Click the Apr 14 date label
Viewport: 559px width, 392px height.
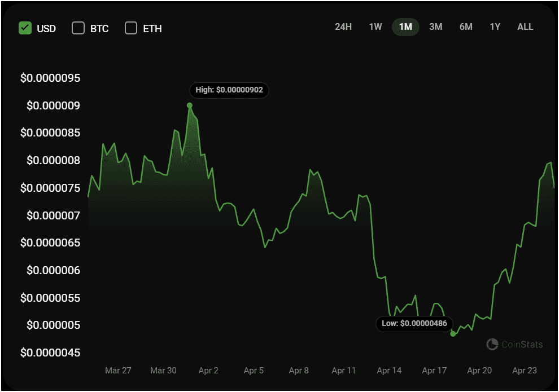(x=389, y=371)
